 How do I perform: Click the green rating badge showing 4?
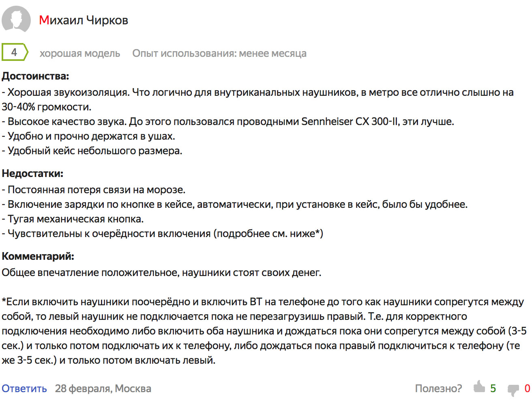pos(14,52)
